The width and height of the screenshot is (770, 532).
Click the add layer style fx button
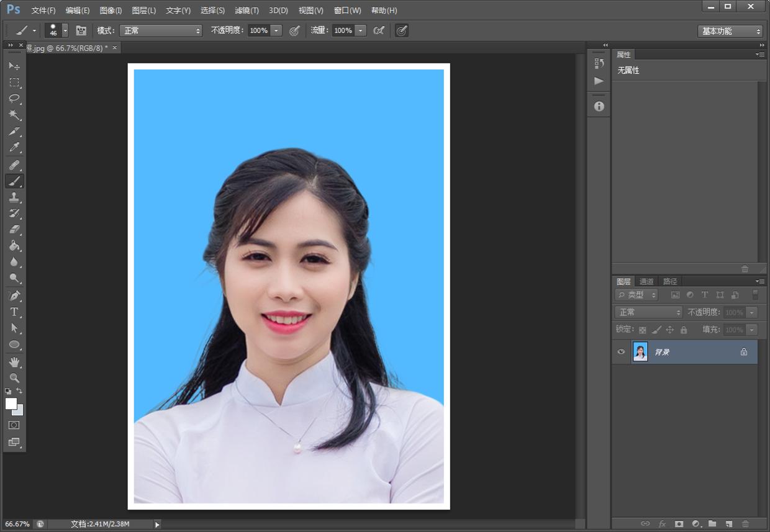click(662, 524)
